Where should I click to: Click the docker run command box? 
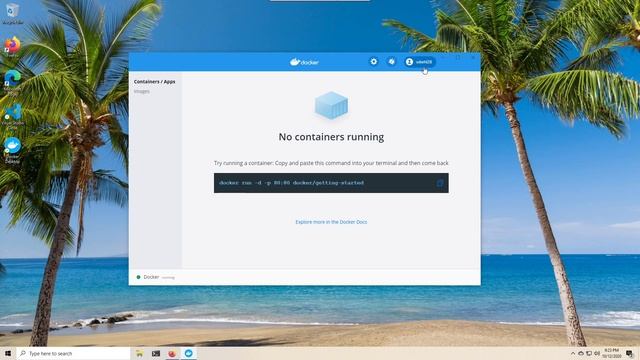coord(331,183)
